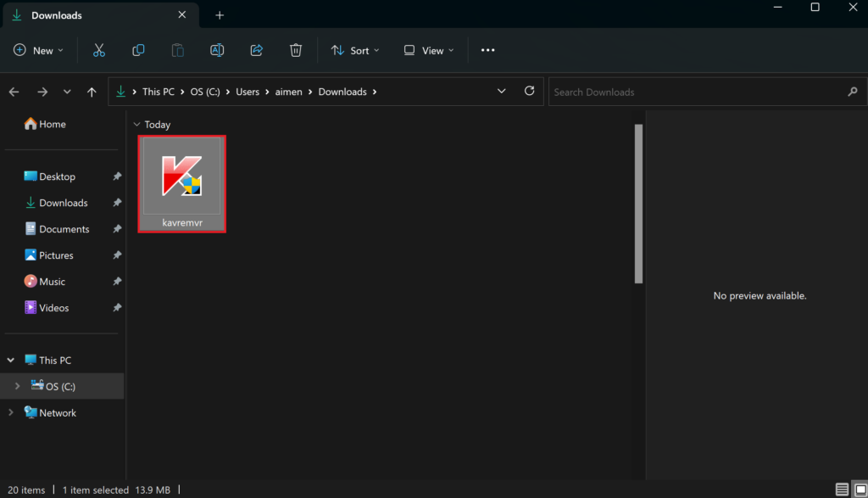Click aimen in the address path

tap(289, 92)
